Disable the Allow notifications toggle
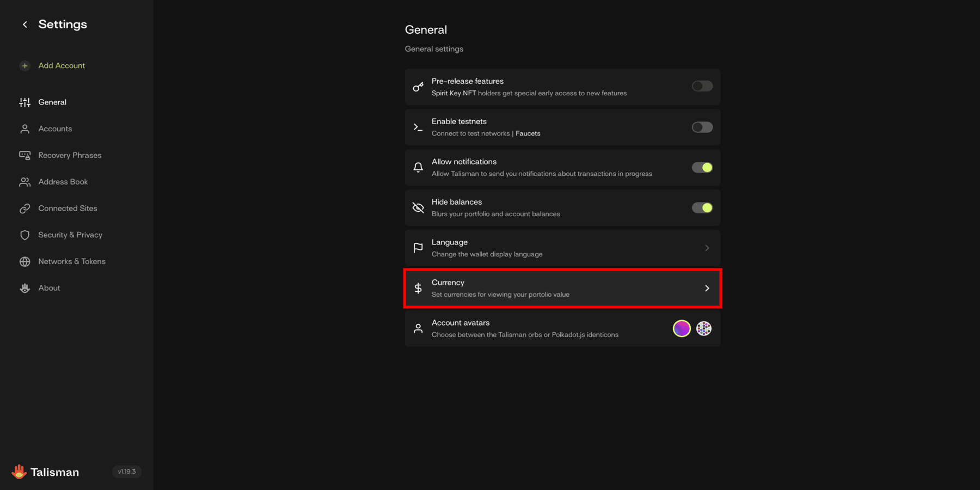980x490 pixels. pos(702,168)
